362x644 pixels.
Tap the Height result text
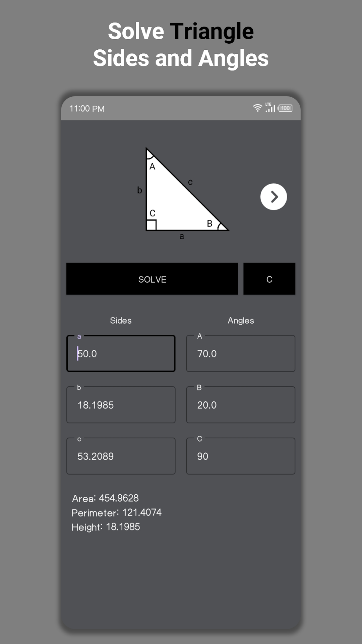click(x=106, y=527)
